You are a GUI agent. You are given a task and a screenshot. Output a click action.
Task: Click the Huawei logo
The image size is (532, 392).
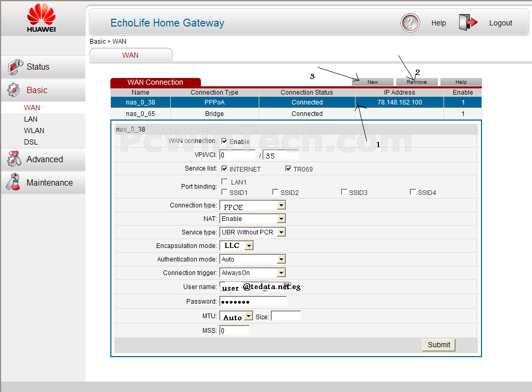pyautogui.click(x=42, y=18)
